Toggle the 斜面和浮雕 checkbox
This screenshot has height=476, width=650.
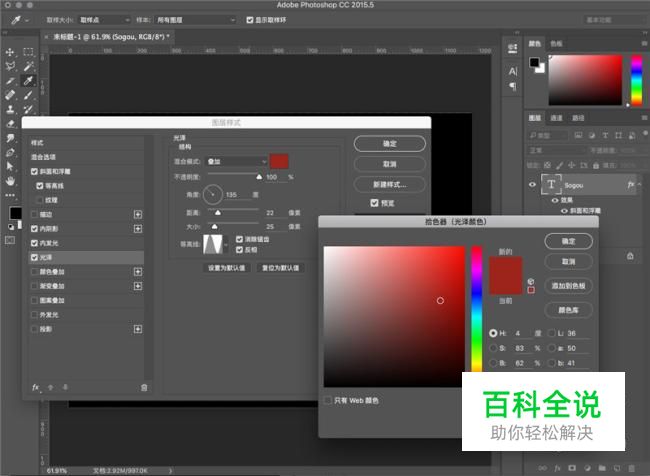coord(34,171)
